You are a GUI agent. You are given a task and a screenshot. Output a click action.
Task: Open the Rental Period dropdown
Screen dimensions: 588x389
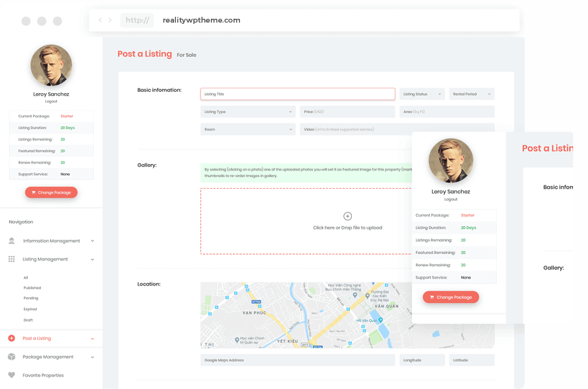(x=472, y=94)
